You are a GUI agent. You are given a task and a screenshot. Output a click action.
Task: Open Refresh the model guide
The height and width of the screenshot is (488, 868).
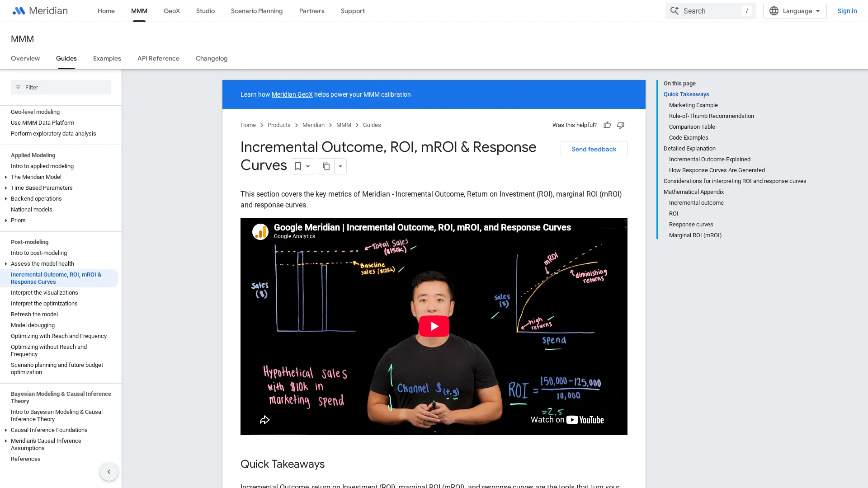point(34,314)
